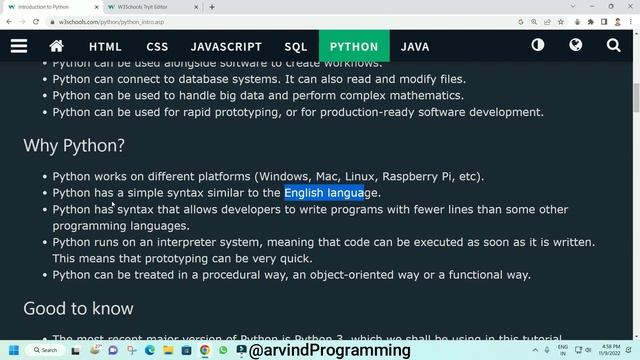The height and width of the screenshot is (360, 640).
Task: Click "Python works on different platforms" line
Action: pyautogui.click(x=268, y=176)
